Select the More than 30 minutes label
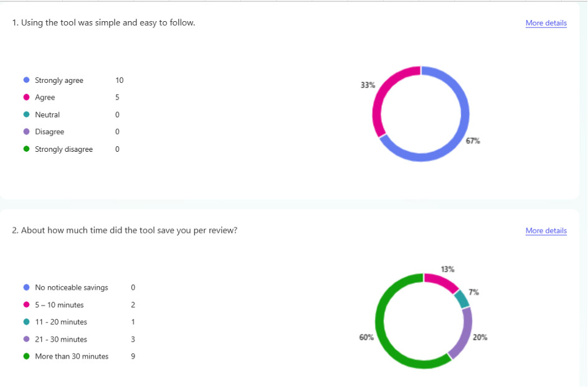This screenshot has height=387, width=588. coord(72,357)
